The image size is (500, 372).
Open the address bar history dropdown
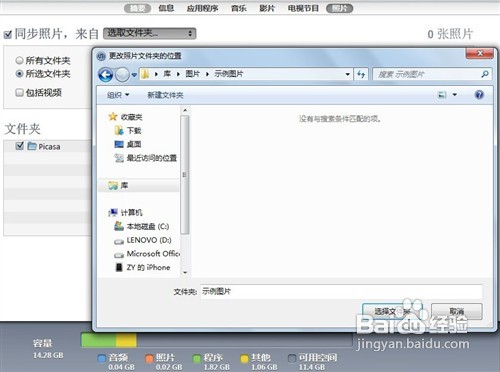[347, 74]
